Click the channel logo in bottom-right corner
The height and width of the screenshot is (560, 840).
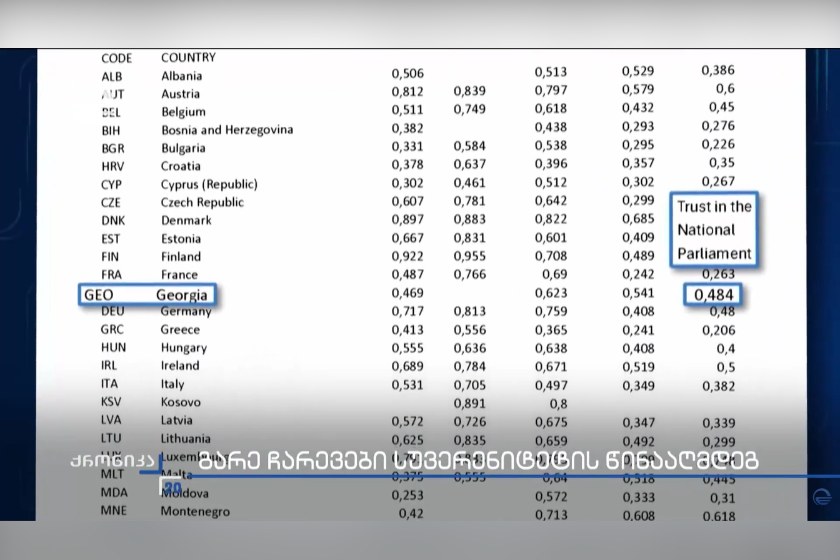point(822,497)
